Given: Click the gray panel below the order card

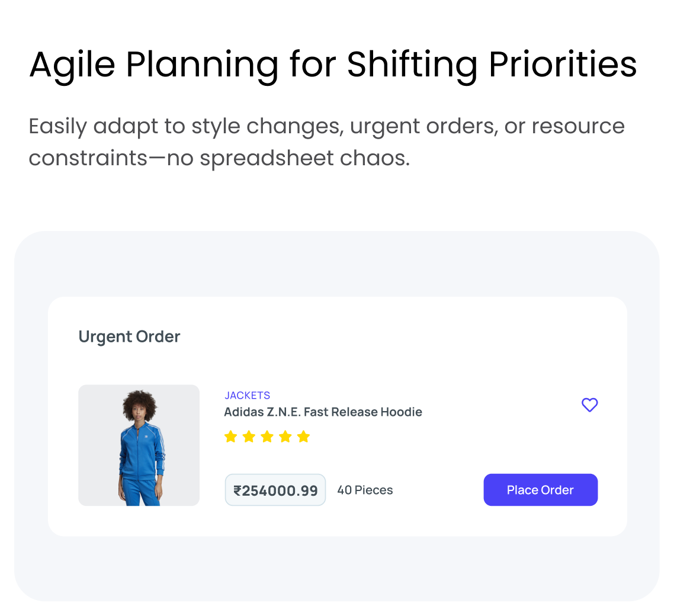Looking at the screenshot, I should tap(336, 569).
